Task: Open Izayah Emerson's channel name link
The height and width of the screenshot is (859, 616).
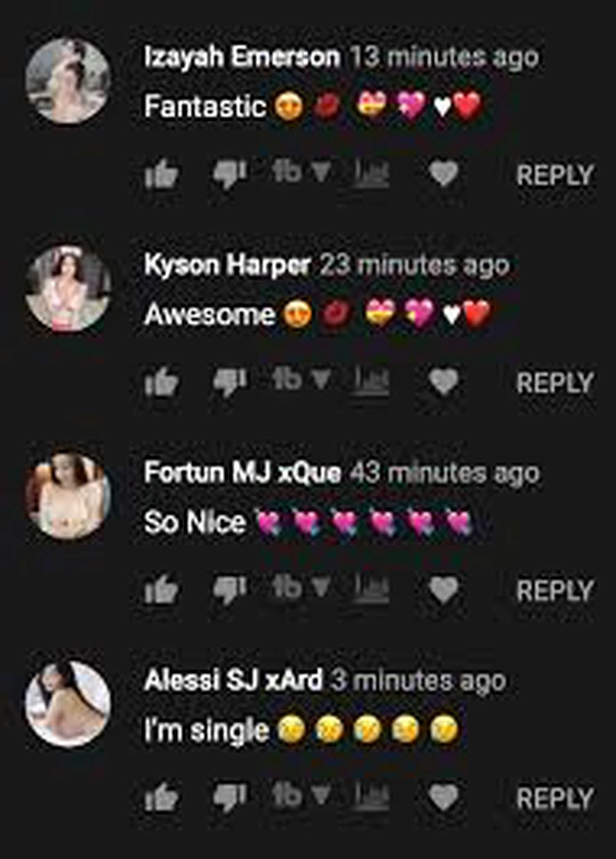Action: point(242,58)
